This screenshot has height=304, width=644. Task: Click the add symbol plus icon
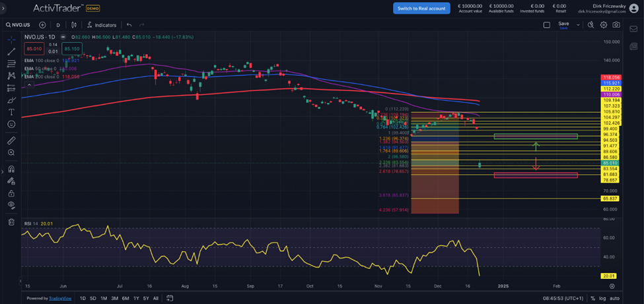[43, 25]
